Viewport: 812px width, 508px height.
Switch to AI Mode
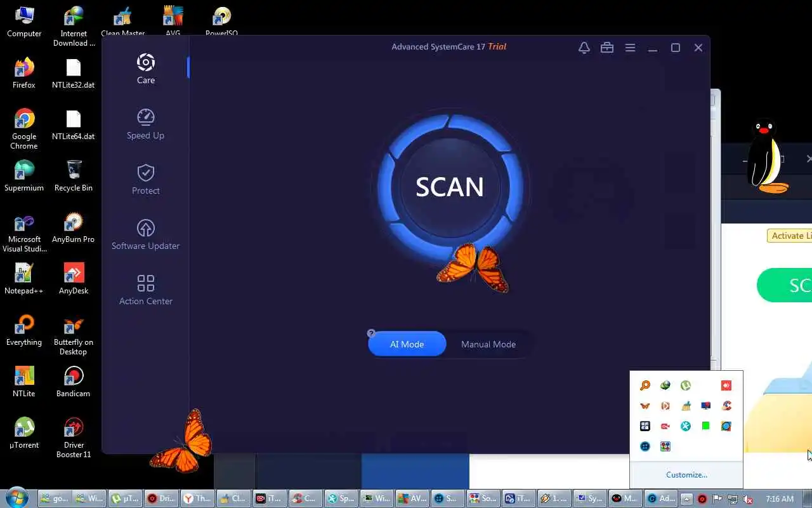tap(407, 344)
